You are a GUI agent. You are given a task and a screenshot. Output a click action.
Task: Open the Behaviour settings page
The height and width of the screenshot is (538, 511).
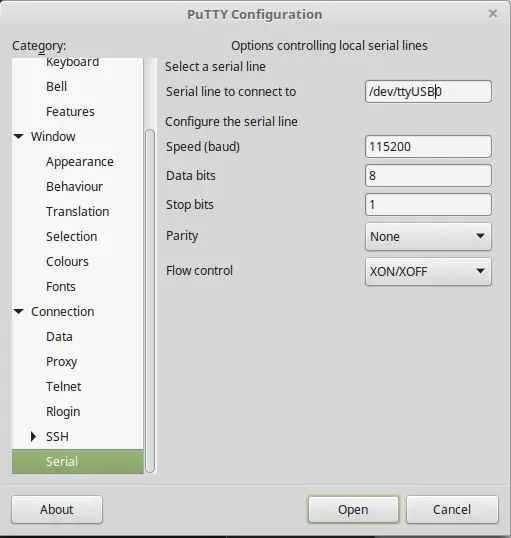click(x=74, y=187)
